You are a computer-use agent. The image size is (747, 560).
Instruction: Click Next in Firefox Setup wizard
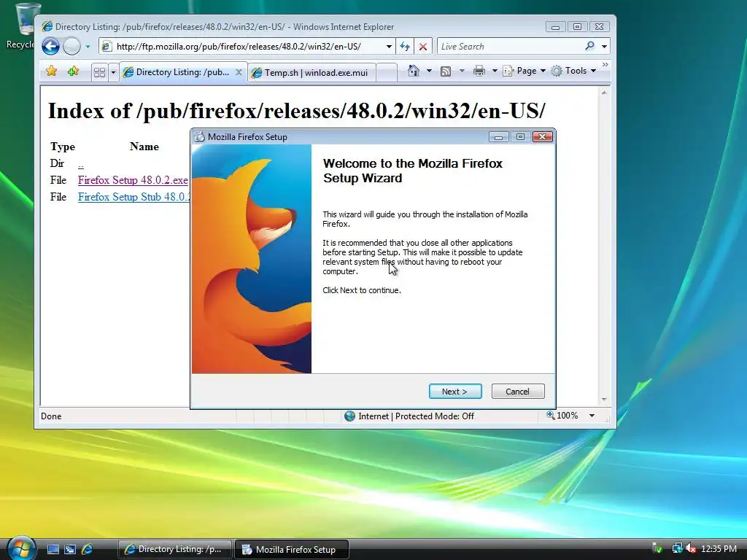(455, 392)
